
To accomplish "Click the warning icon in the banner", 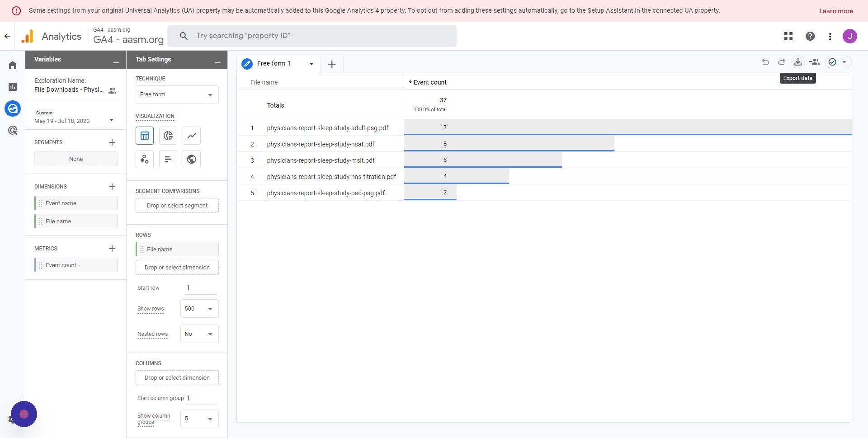I will click(x=16, y=11).
